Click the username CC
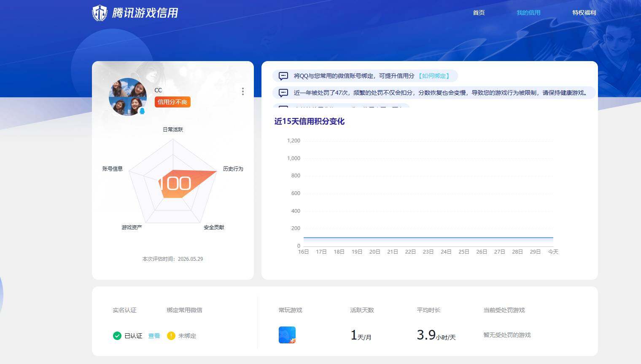Viewport: 641px width, 364px height. click(158, 90)
